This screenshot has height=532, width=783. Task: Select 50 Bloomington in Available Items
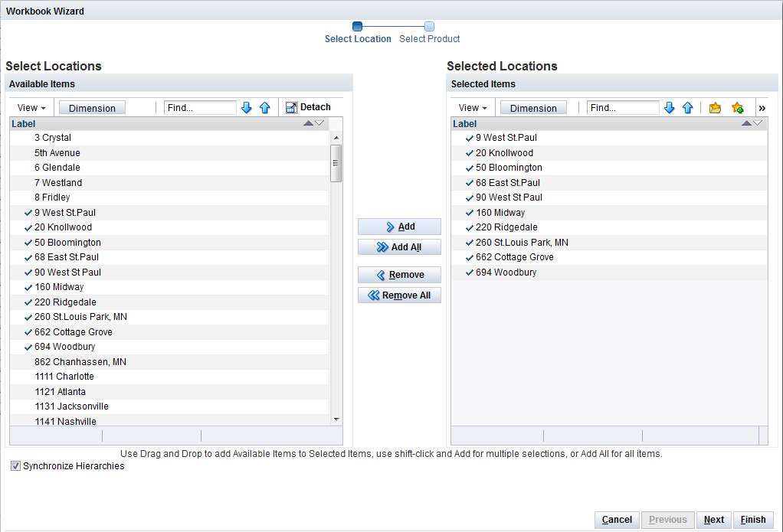coord(169,243)
